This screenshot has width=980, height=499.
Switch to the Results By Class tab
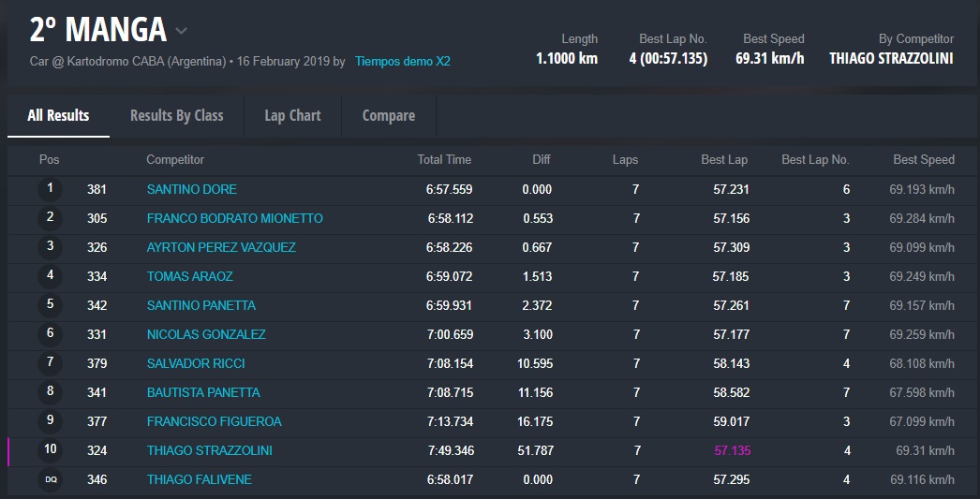tap(176, 116)
